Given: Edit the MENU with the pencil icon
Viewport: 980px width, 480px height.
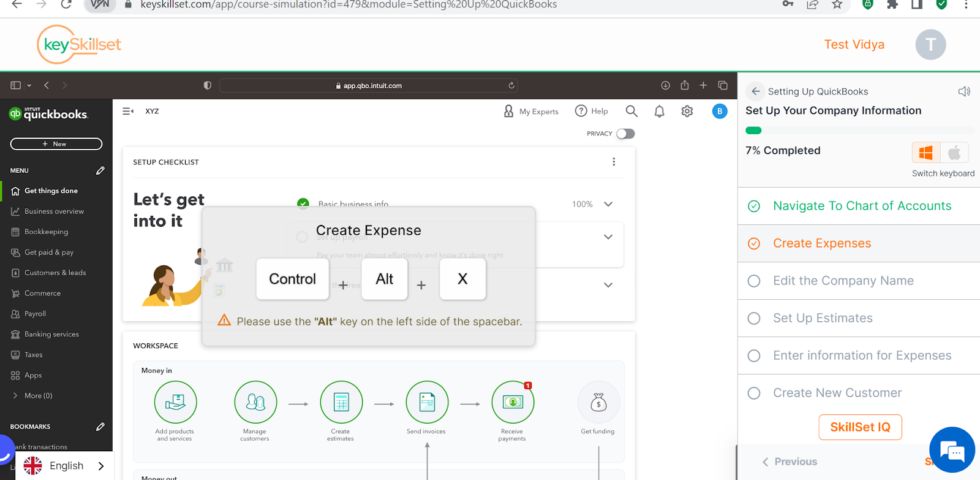Looking at the screenshot, I should click(100, 170).
